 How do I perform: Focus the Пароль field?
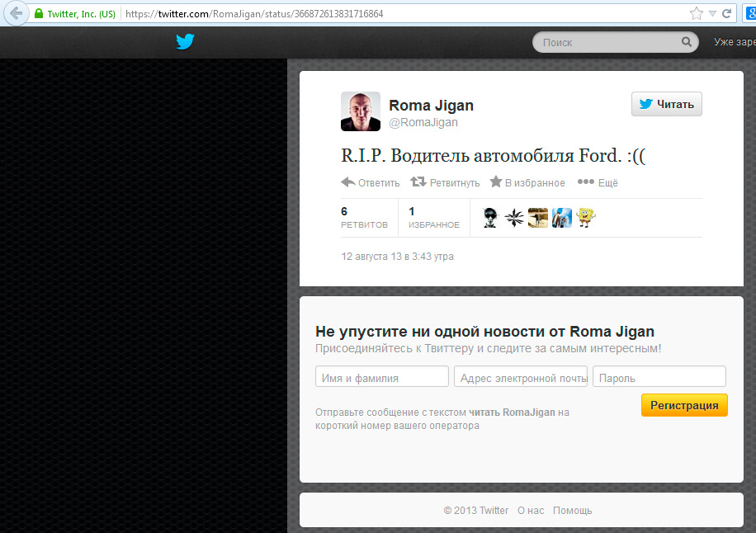tap(659, 376)
